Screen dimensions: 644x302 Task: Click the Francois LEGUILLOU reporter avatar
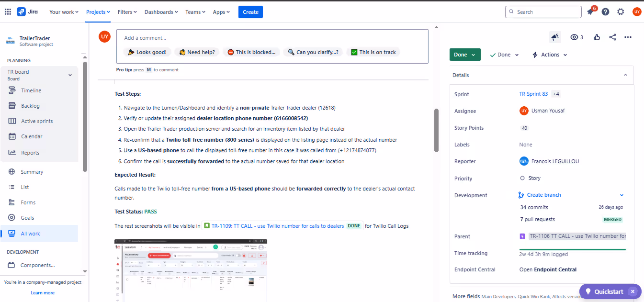click(x=524, y=161)
